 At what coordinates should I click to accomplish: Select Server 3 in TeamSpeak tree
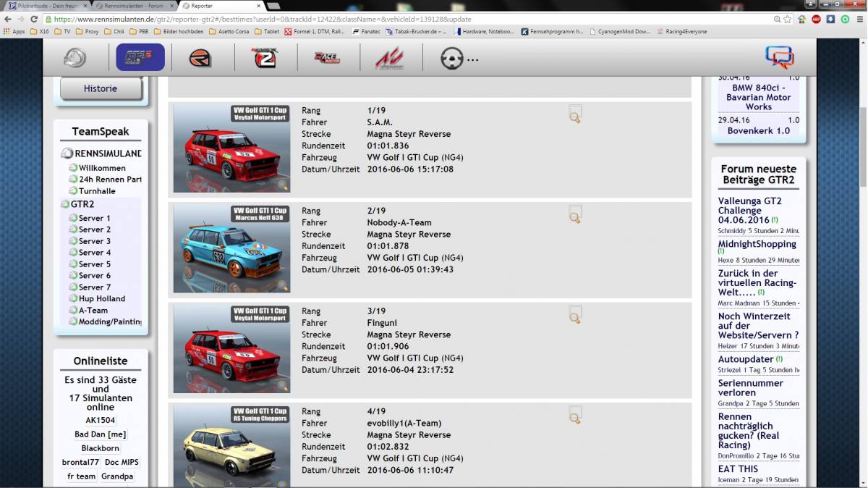click(x=95, y=241)
